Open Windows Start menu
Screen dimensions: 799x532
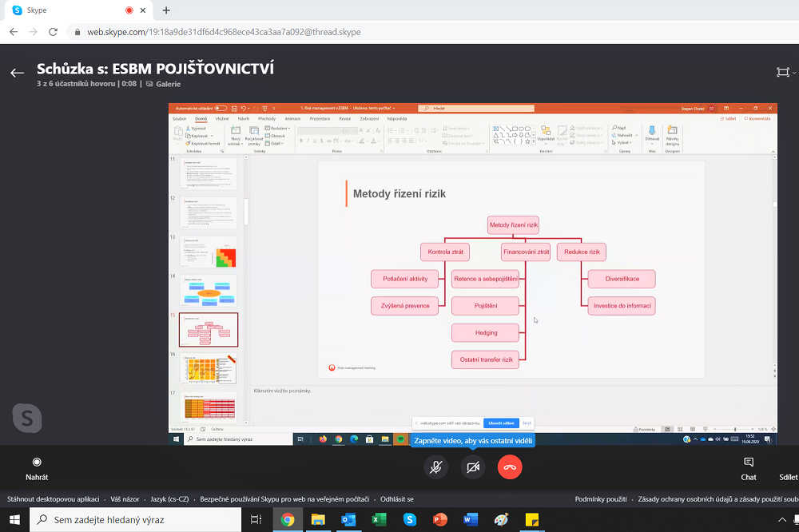[14, 520]
